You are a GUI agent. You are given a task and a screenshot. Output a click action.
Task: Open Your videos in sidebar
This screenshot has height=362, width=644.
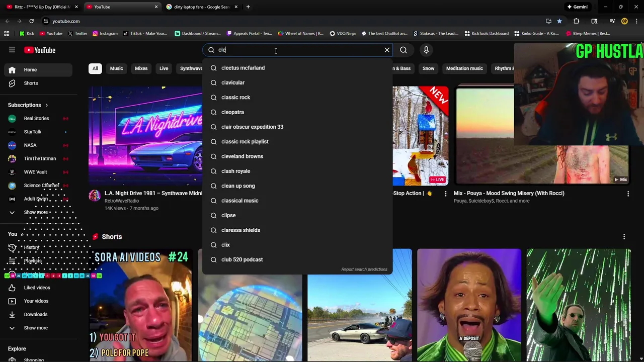[x=38, y=301]
